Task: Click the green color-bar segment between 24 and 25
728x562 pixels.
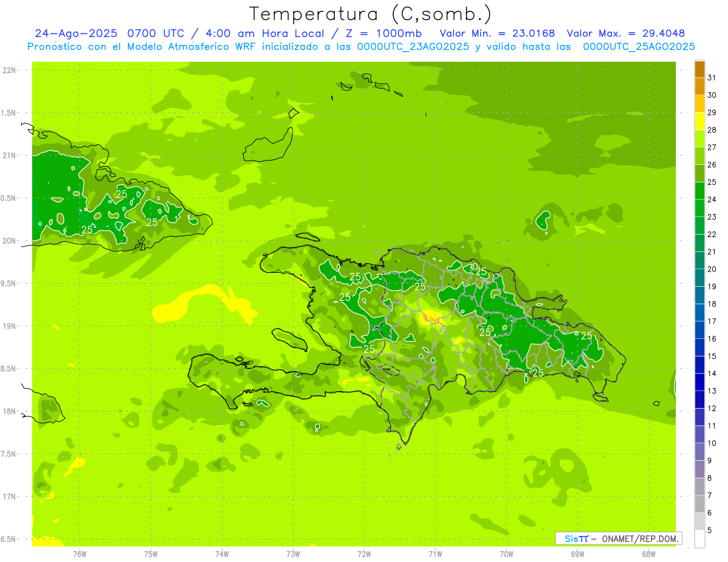Action: (699, 192)
